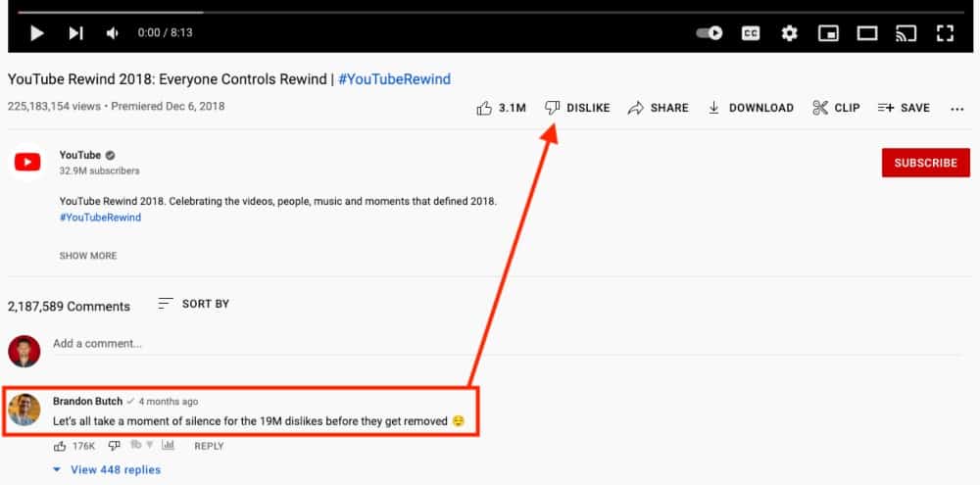The height and width of the screenshot is (485, 980).
Task: Dislike Brandon Butch's comment
Action: (114, 446)
